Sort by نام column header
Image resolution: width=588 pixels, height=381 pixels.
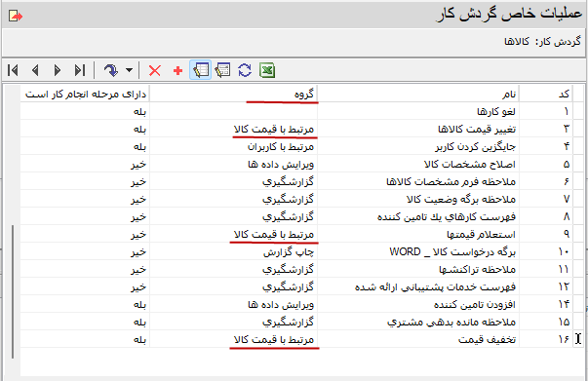418,95
